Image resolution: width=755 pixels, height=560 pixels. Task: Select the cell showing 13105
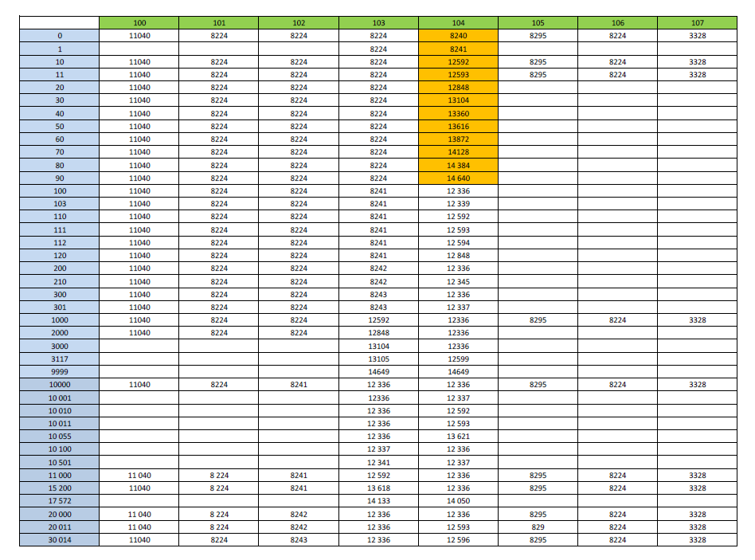point(378,358)
